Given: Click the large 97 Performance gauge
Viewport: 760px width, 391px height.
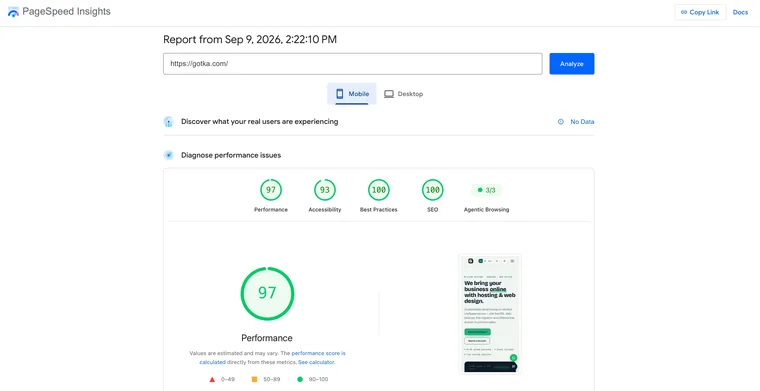Looking at the screenshot, I should tap(267, 293).
